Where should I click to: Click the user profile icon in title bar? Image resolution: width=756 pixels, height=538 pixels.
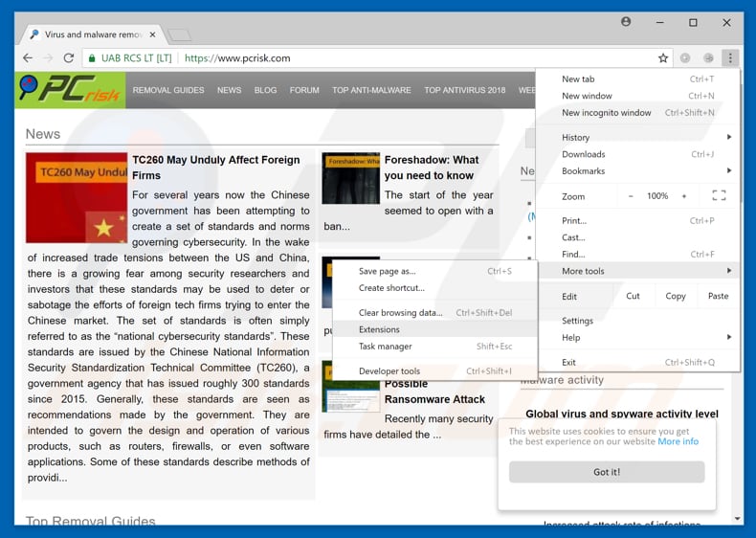tap(626, 22)
